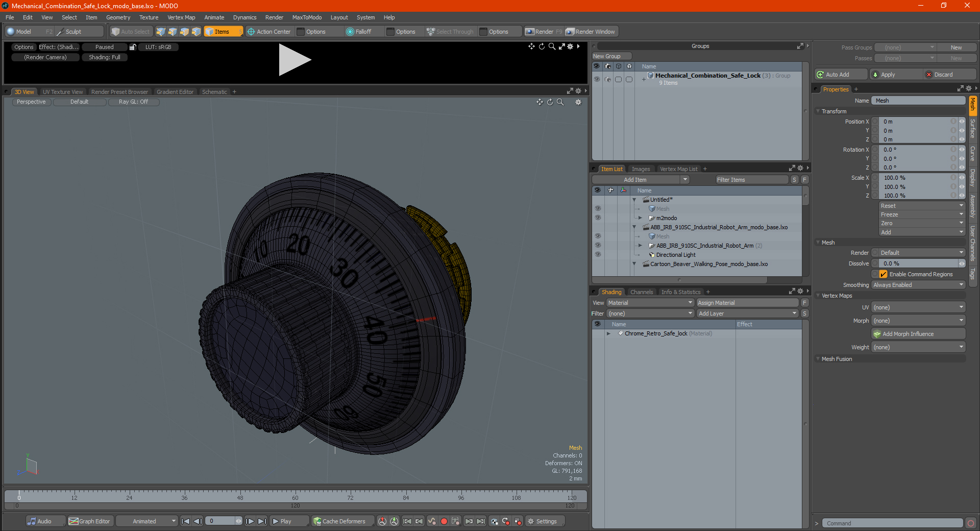Image resolution: width=980 pixels, height=531 pixels.
Task: Select Polygons selection mode icon
Action: click(x=184, y=32)
